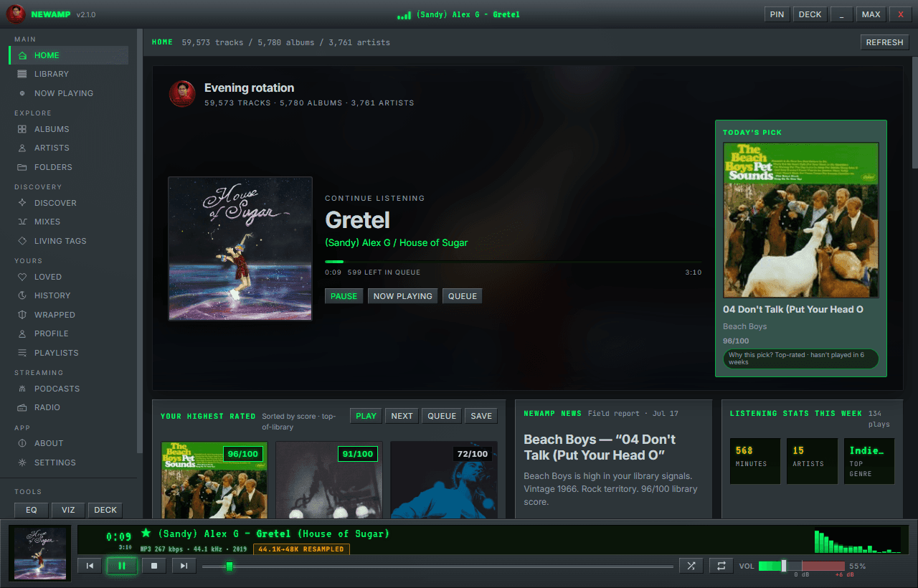Open Radio streaming section
The width and height of the screenshot is (918, 588).
(x=69, y=407)
